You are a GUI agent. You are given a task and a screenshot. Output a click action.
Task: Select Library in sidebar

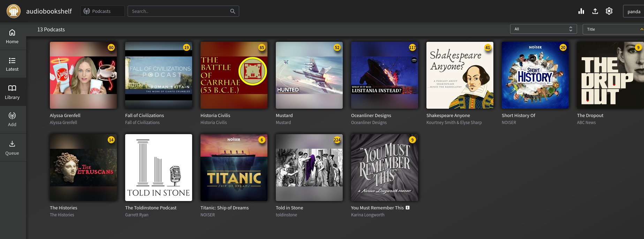coord(12,92)
